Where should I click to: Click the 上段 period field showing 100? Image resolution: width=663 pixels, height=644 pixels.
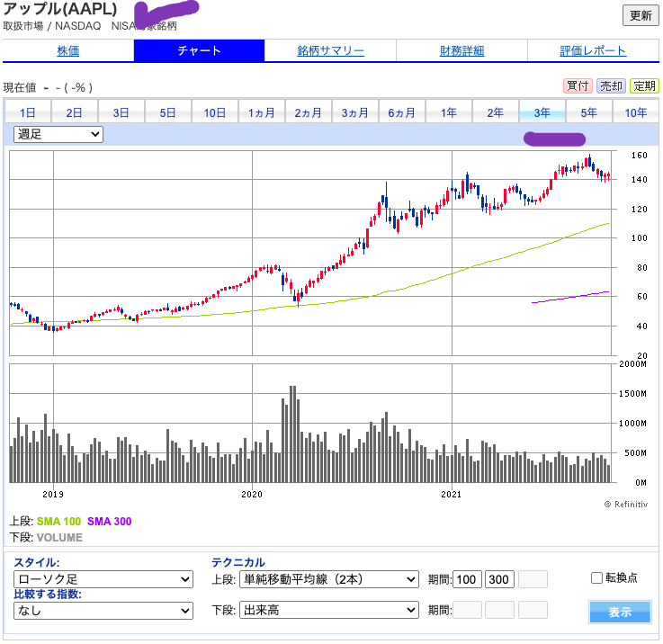(x=467, y=579)
